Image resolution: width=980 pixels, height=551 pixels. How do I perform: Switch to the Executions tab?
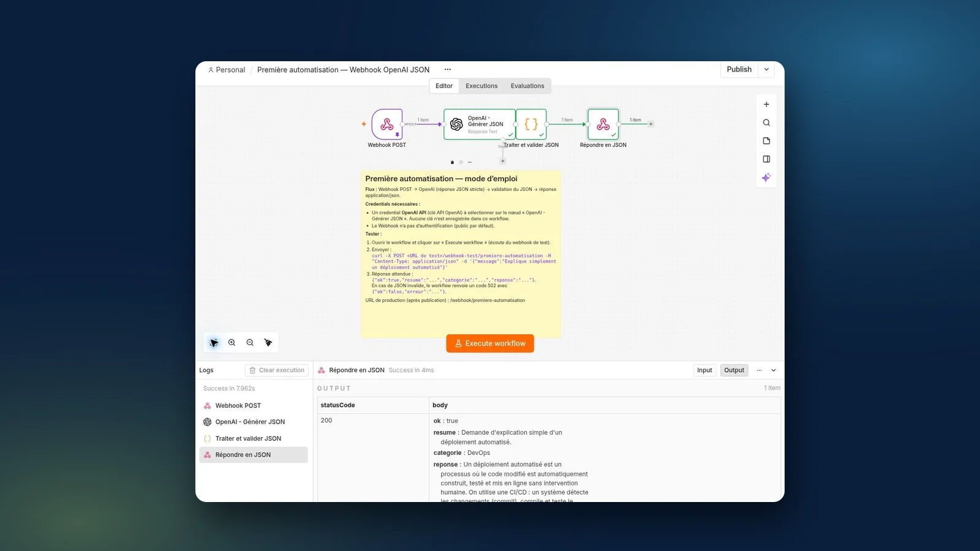point(481,86)
